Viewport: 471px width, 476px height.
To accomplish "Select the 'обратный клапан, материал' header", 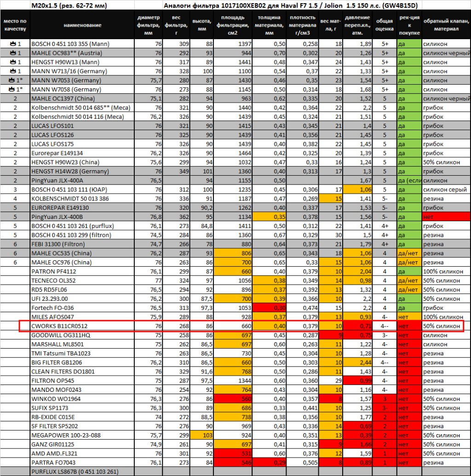I will pos(446,25).
